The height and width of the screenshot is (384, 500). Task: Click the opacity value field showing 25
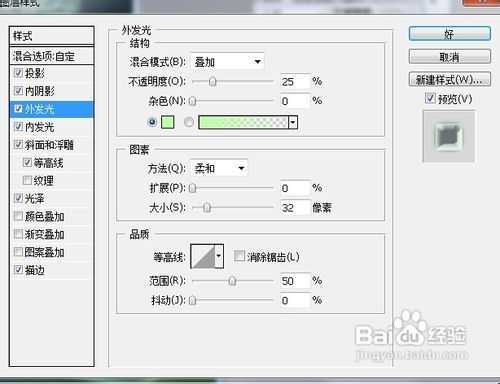coord(295,82)
